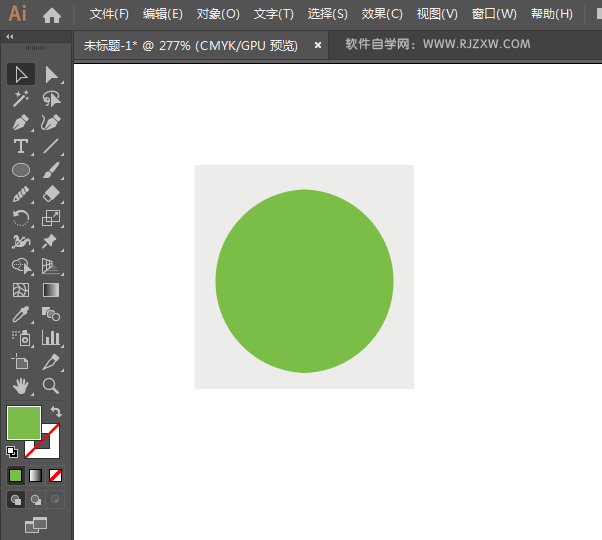Enable Draw Normal mode
602x540 pixels.
pos(16,500)
